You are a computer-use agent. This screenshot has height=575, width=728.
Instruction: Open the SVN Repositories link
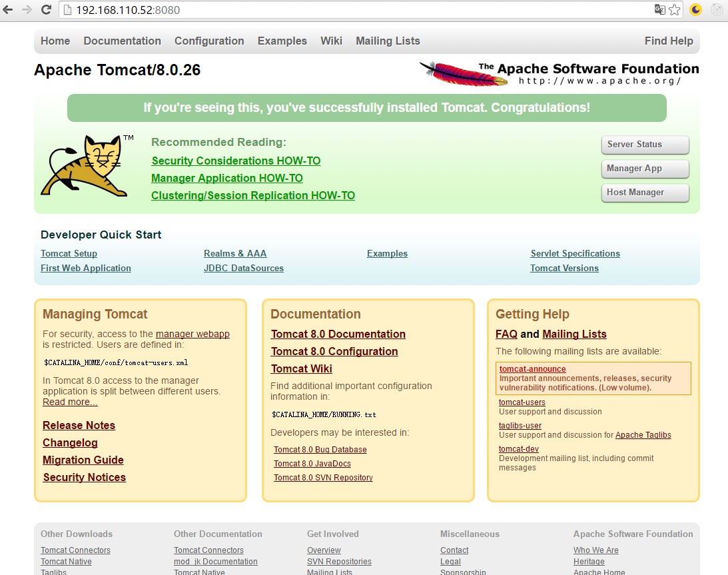point(339,562)
